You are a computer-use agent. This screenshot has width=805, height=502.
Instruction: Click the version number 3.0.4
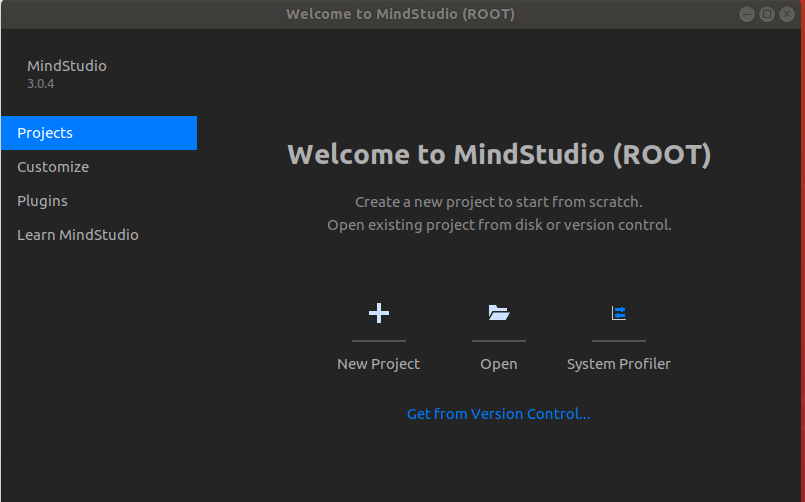(41, 84)
